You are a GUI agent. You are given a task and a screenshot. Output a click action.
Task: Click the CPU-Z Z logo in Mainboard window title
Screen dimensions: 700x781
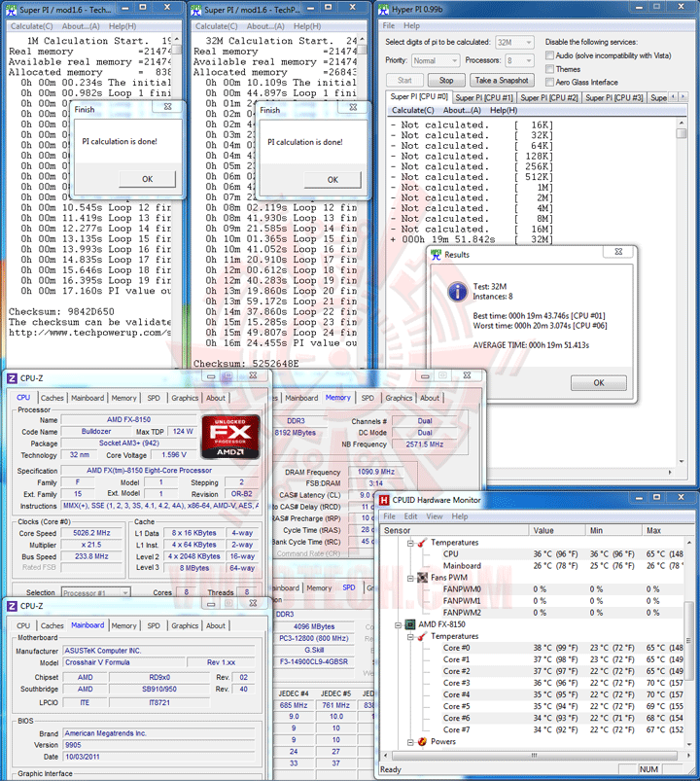pos(12,606)
